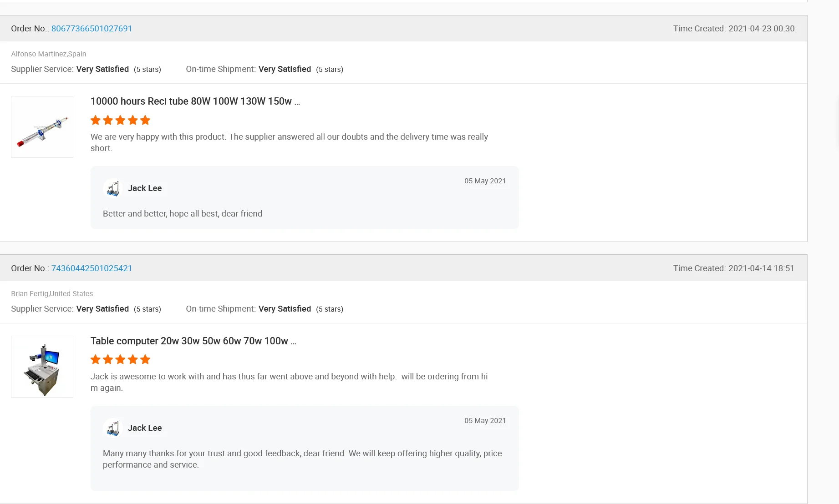Image resolution: width=839 pixels, height=504 pixels.
Task: Click Jack Lee's avatar in the 'Better and better' reply
Action: [113, 188]
